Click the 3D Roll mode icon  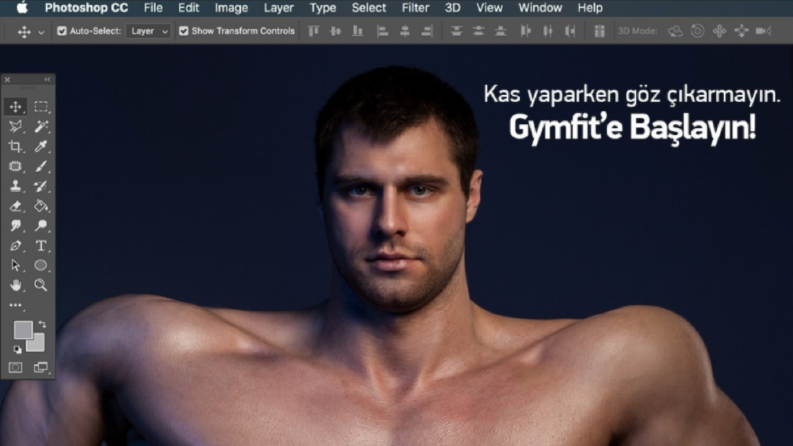[x=697, y=31]
